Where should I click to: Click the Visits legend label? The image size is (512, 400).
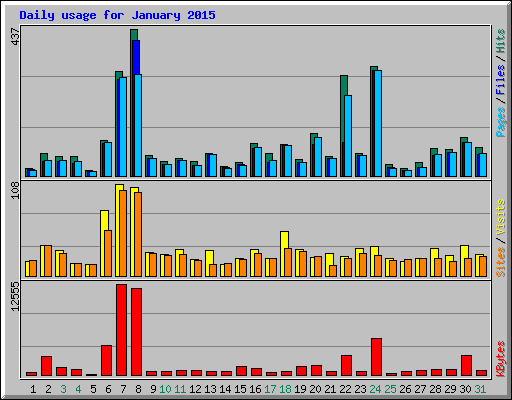click(500, 217)
